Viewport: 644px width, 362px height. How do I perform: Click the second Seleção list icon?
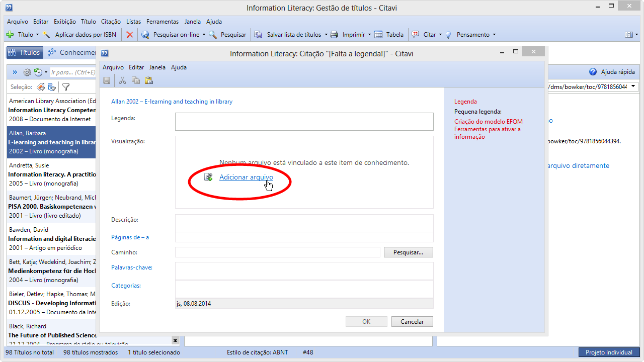pyautogui.click(x=52, y=87)
